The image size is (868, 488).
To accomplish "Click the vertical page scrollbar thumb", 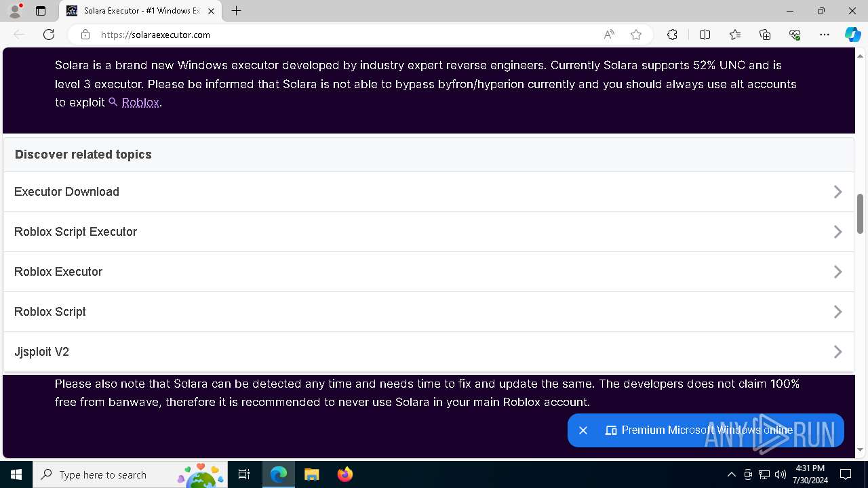I will [861, 213].
